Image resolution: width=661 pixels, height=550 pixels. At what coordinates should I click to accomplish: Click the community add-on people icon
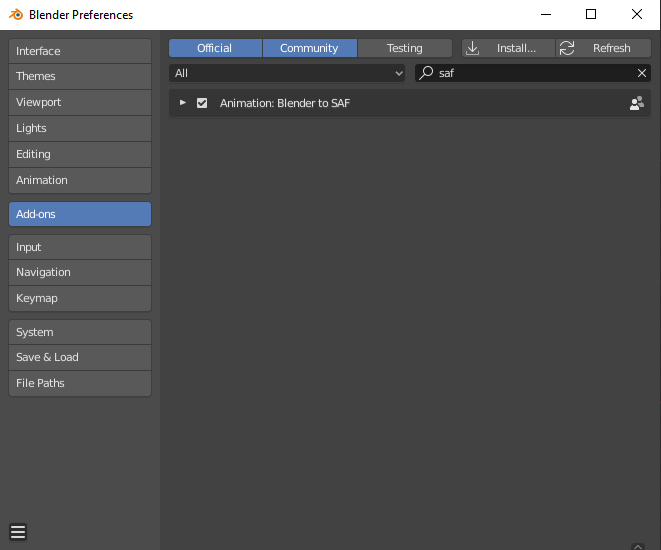tap(637, 103)
